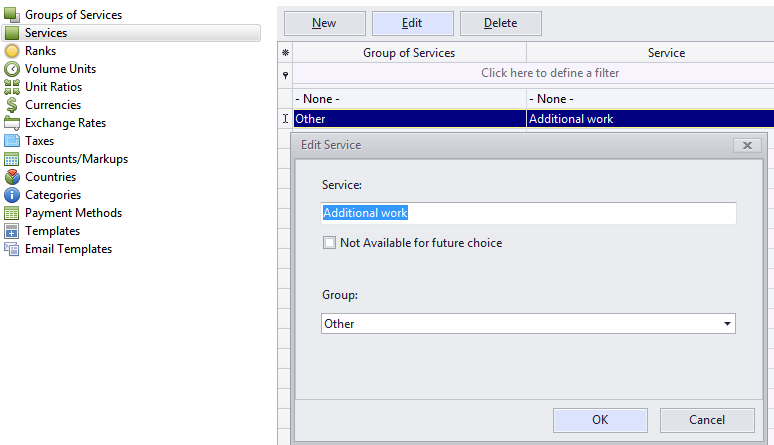774x445 pixels.
Task: Select Taxes in the sidebar list
Action: 39,141
